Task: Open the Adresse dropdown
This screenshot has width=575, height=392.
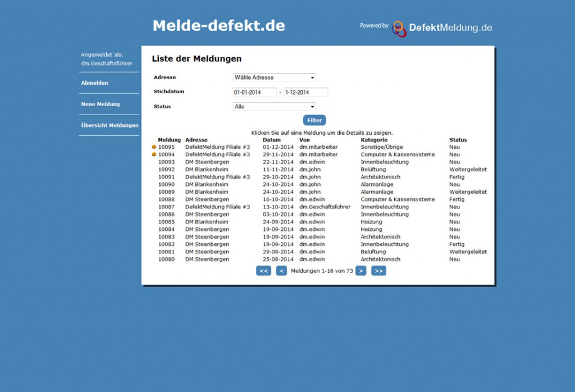Action: pyautogui.click(x=274, y=78)
